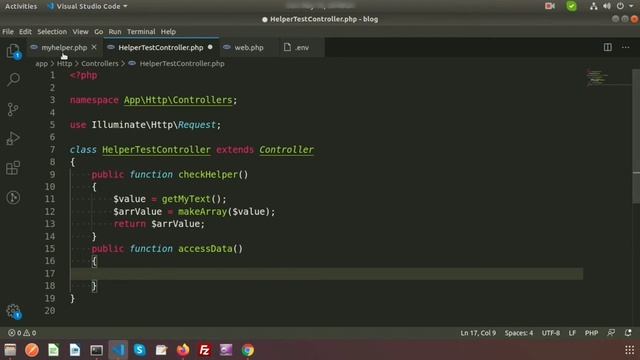Click the screen recording camera indicator
Screen dimensions: 640x360
(550, 6)
